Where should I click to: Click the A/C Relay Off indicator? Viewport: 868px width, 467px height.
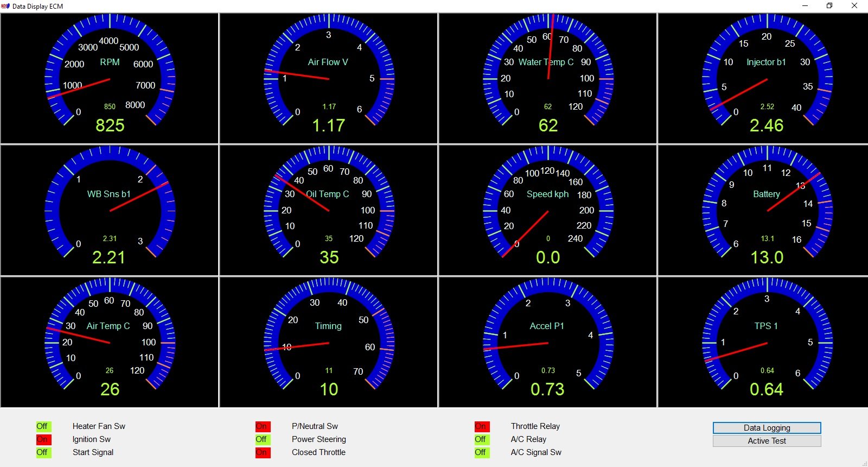pos(482,439)
